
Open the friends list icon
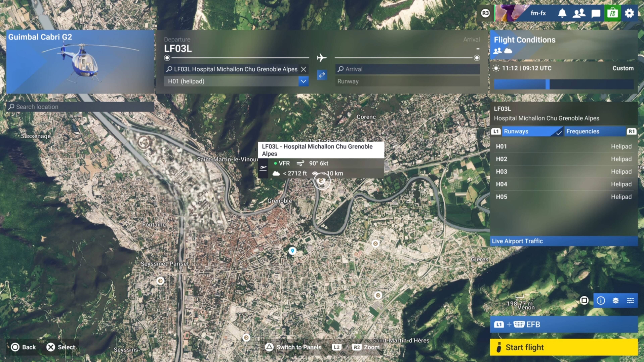pos(579,13)
